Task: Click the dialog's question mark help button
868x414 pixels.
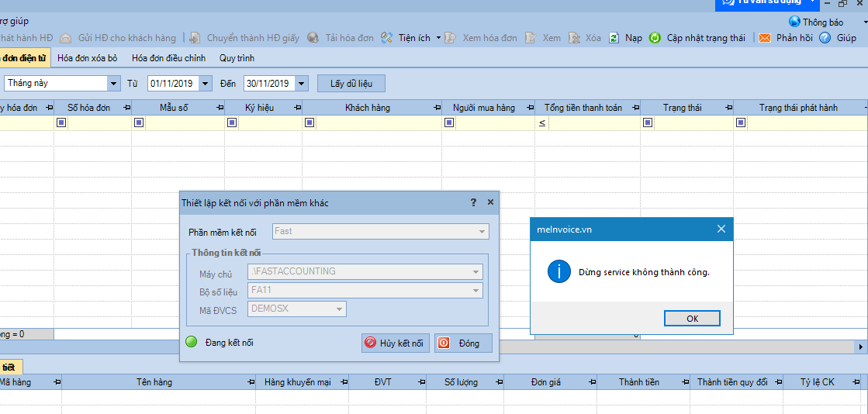Action: (473, 202)
